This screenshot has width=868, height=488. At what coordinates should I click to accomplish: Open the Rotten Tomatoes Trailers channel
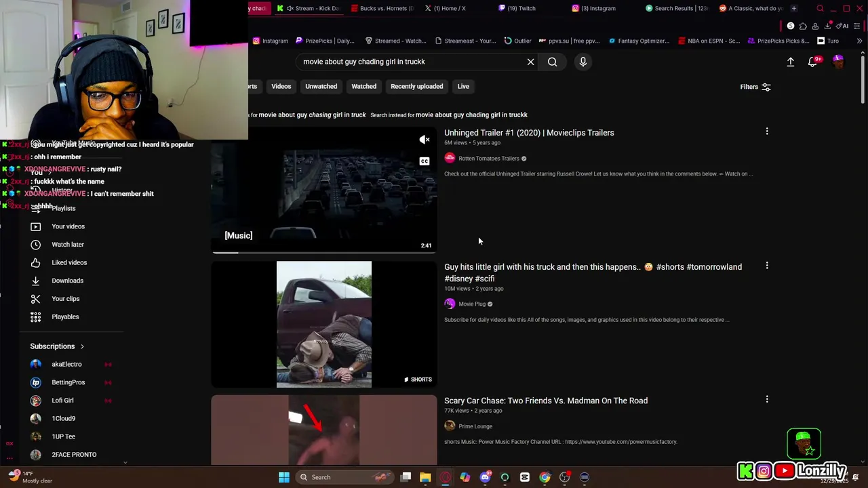coord(488,159)
